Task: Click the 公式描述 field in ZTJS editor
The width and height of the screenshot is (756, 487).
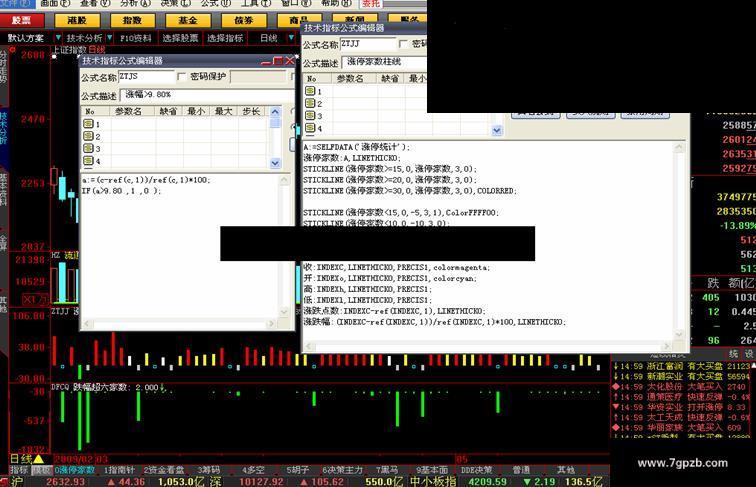Action: (207, 95)
